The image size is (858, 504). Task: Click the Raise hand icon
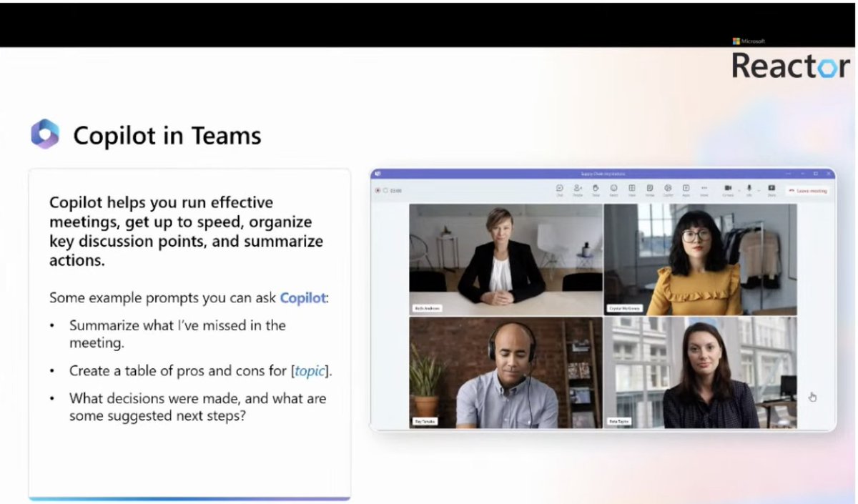tap(596, 190)
